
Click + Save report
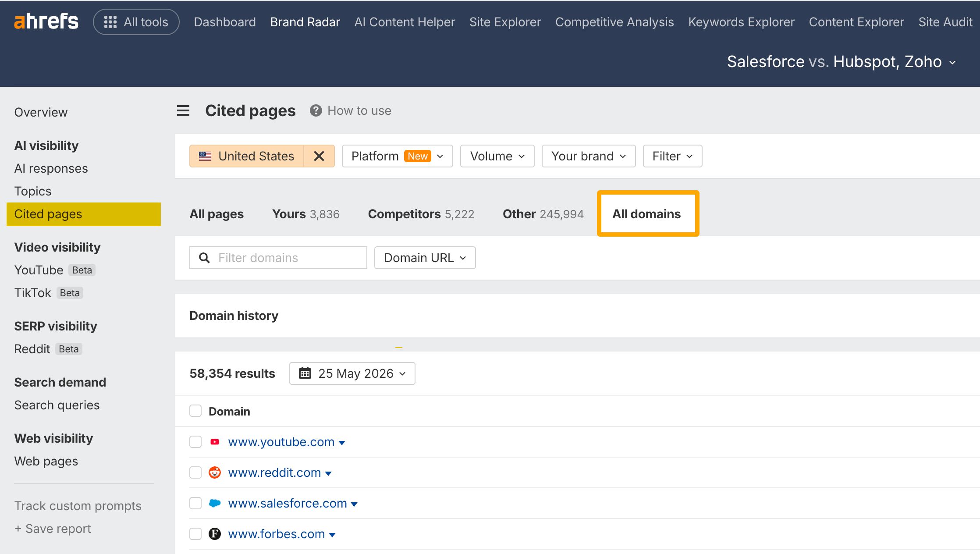click(x=53, y=529)
